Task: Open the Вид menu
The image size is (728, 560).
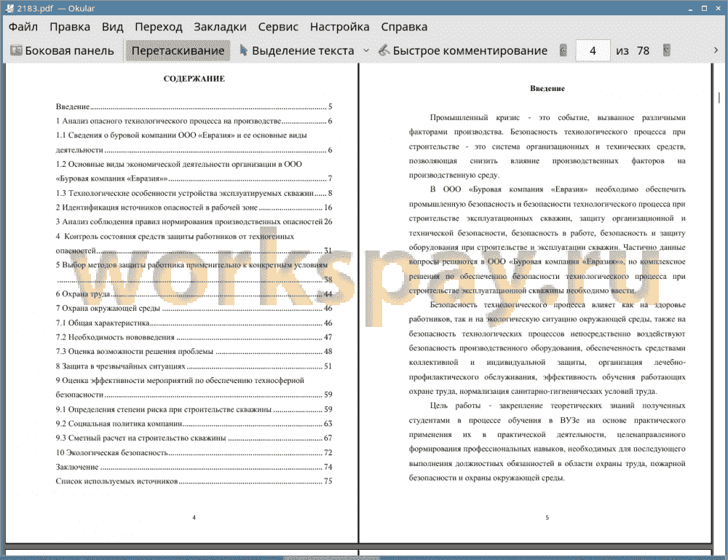Action: 112,27
